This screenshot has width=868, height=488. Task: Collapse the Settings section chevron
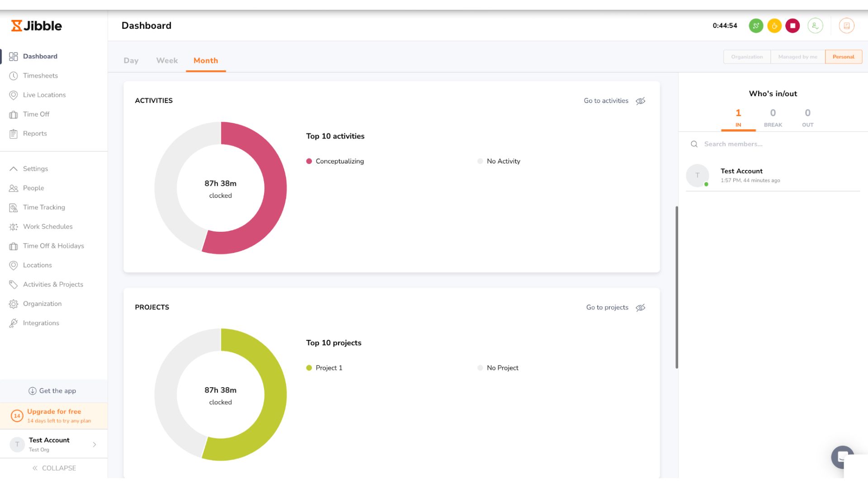tap(14, 169)
